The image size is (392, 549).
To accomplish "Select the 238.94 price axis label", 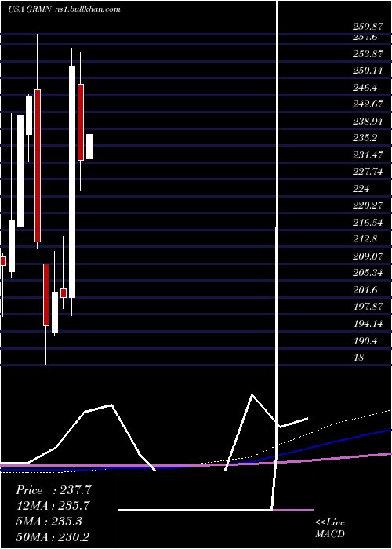I will [x=368, y=122].
